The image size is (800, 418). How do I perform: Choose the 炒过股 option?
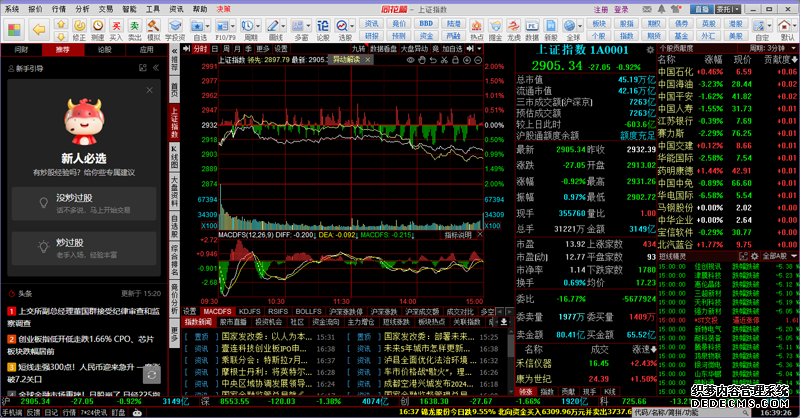pos(84,248)
